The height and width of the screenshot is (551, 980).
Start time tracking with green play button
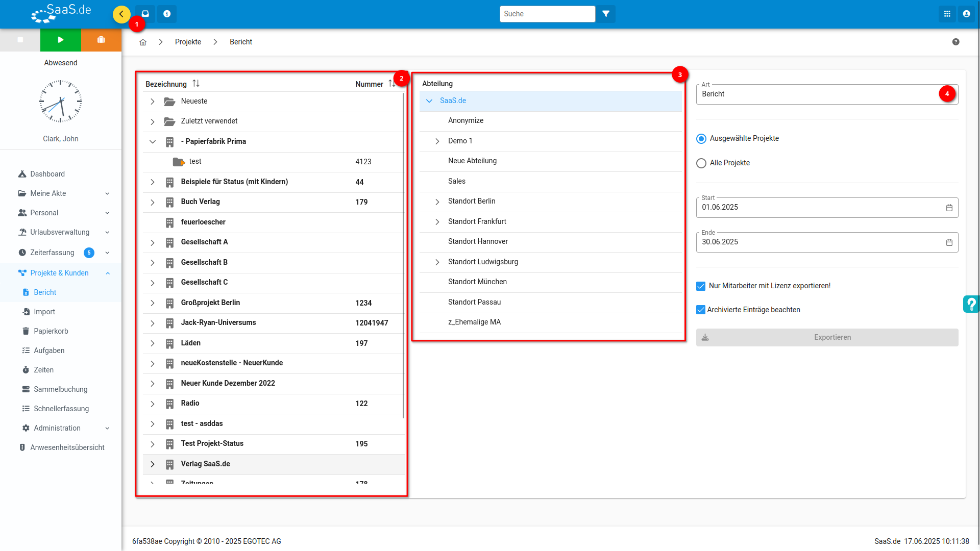(x=61, y=40)
